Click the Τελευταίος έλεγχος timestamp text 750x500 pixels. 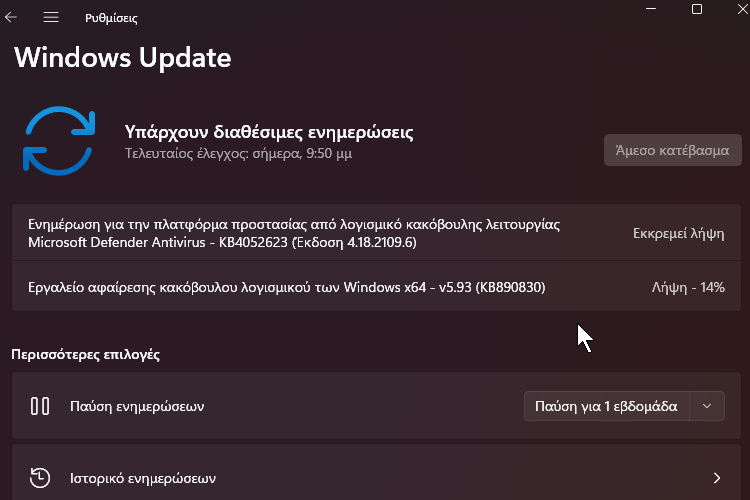point(238,154)
